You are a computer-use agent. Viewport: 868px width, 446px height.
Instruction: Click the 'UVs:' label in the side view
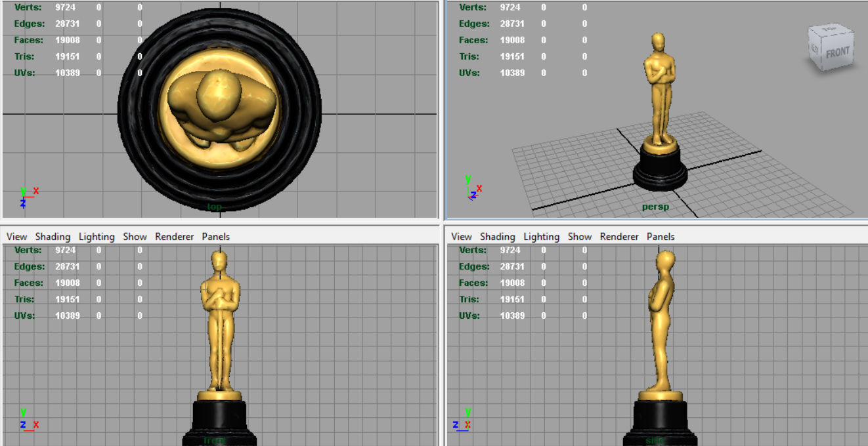[x=470, y=315]
